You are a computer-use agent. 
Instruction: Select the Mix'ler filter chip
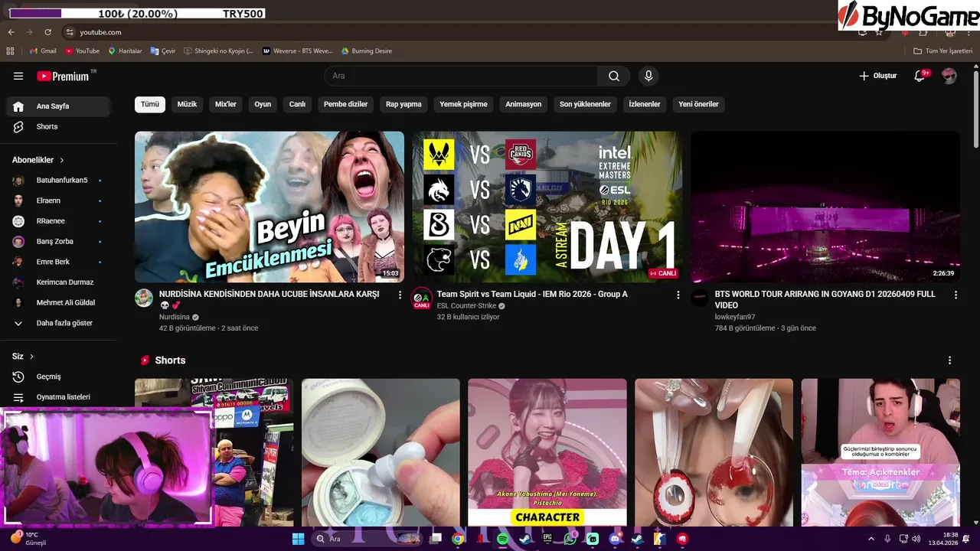[226, 104]
